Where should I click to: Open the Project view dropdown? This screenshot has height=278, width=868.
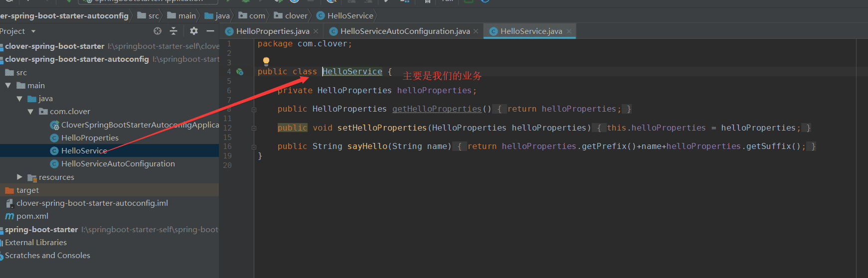coord(33,31)
